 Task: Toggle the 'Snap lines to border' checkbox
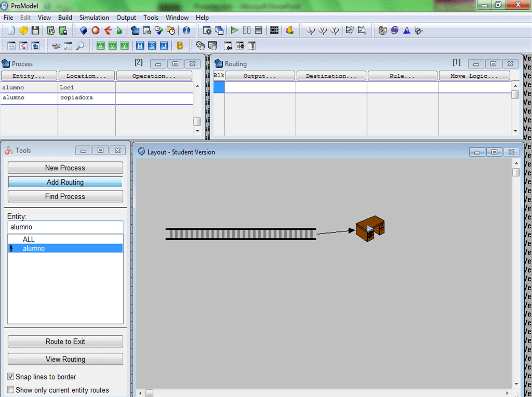[11, 377]
